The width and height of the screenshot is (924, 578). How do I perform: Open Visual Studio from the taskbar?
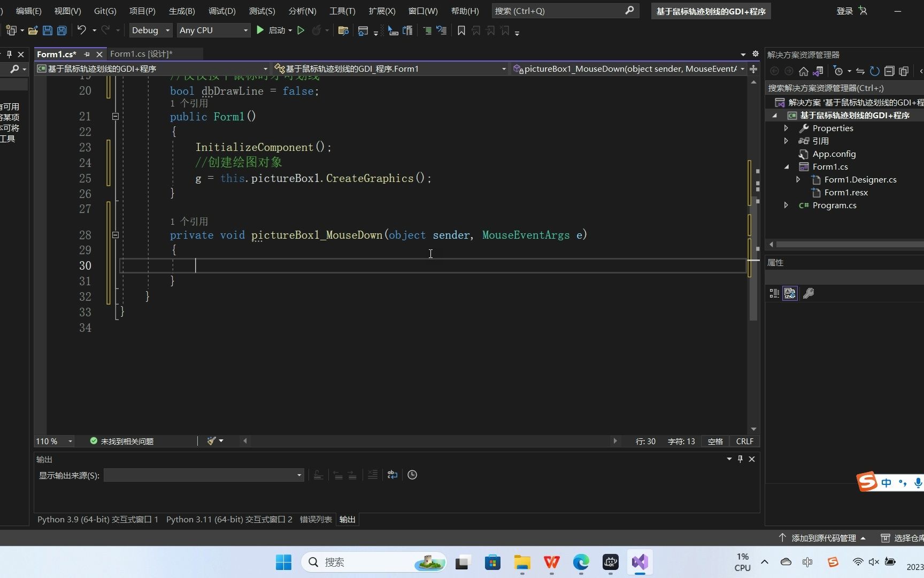640,562
